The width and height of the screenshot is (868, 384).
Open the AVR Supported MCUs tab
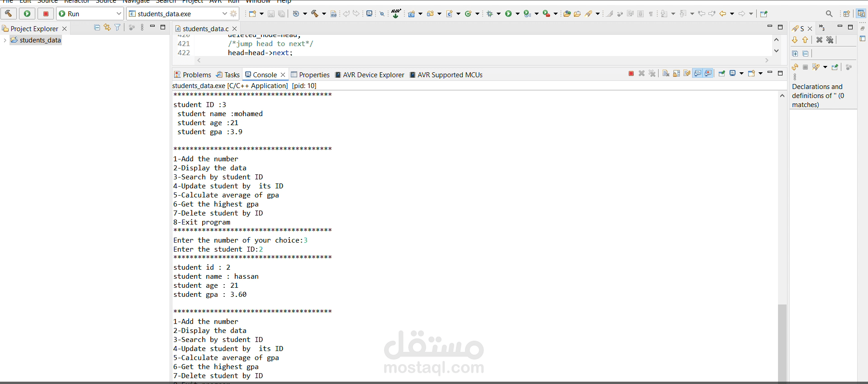click(x=446, y=75)
